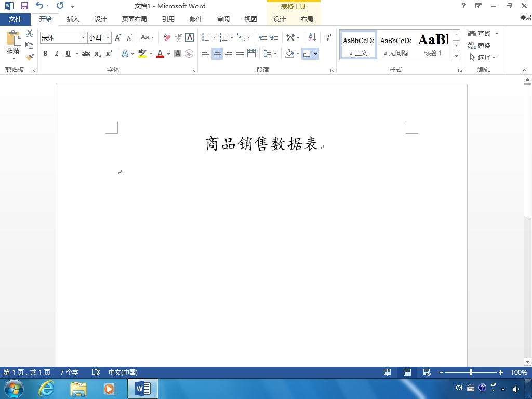The height and width of the screenshot is (399, 532).
Task: Click the Save icon in quick access toolbar
Action: tap(24, 6)
